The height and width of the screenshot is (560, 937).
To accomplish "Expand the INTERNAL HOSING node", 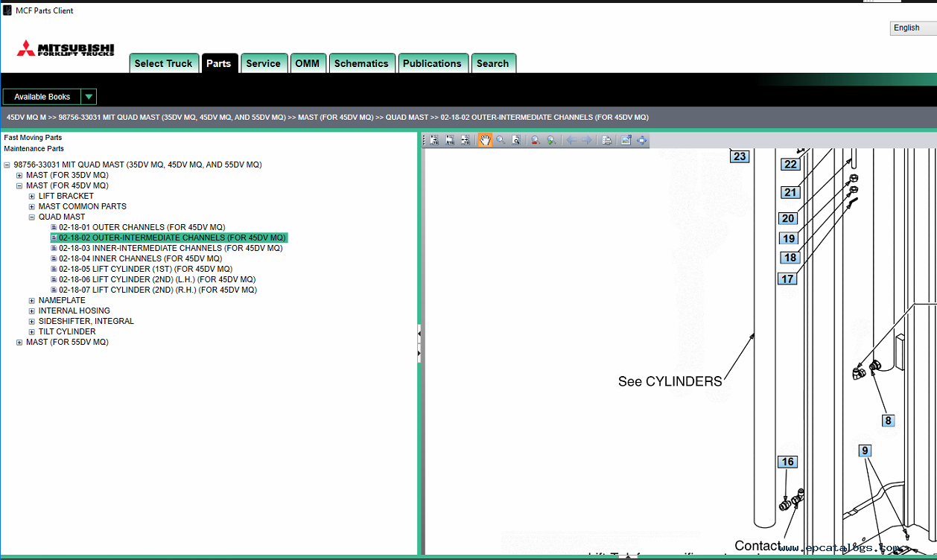I will [x=32, y=311].
